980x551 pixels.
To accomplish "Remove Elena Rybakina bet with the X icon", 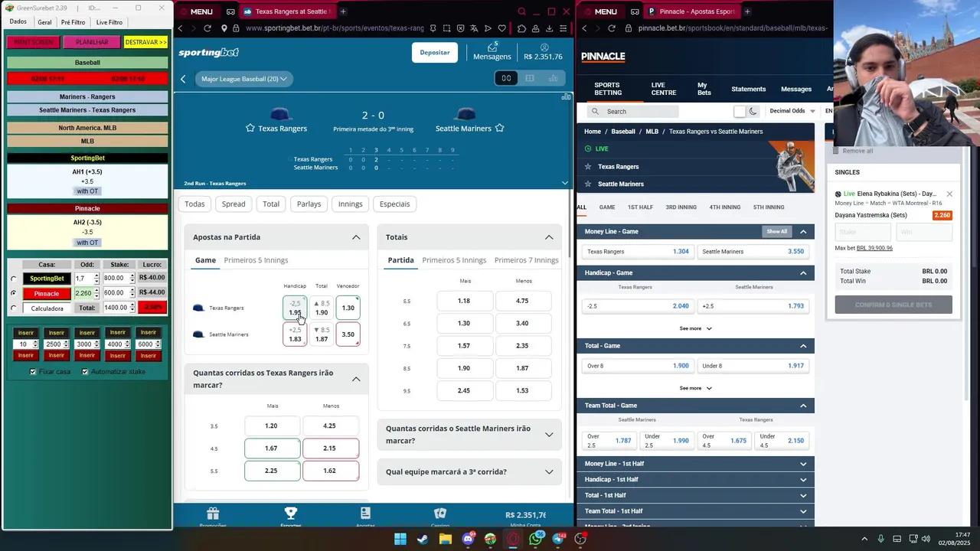I will point(949,194).
